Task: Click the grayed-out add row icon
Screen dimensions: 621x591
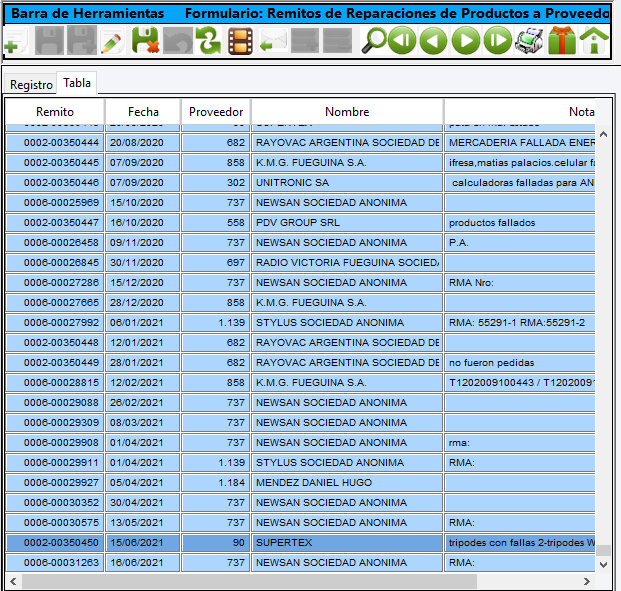Action: point(305,40)
